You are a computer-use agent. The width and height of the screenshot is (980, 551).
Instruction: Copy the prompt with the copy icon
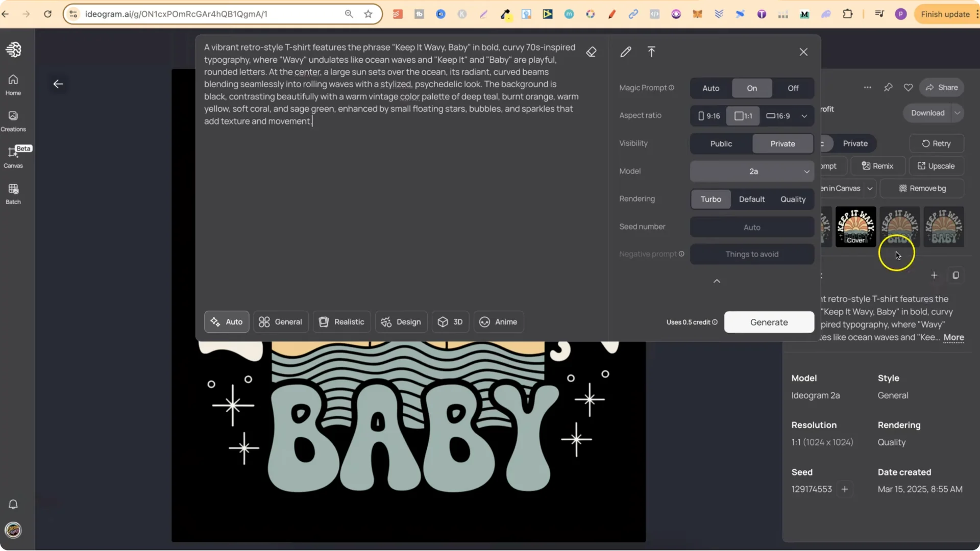(x=956, y=275)
